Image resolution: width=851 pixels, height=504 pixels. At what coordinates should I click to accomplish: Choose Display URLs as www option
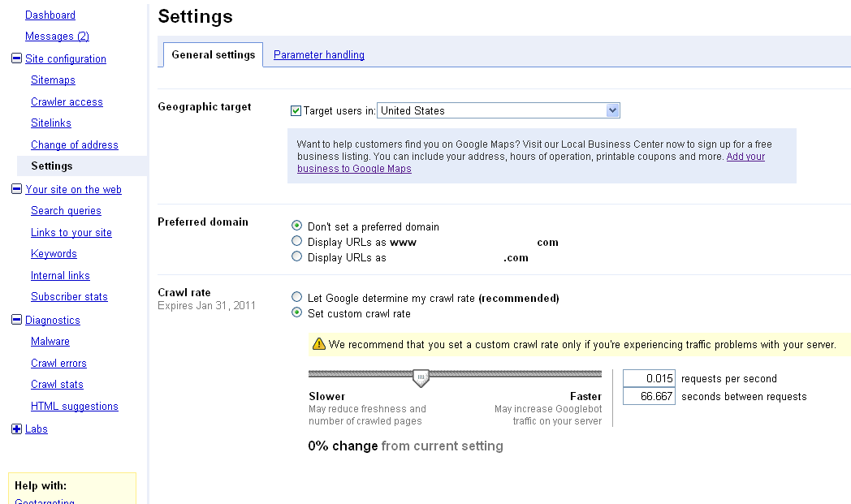click(296, 242)
